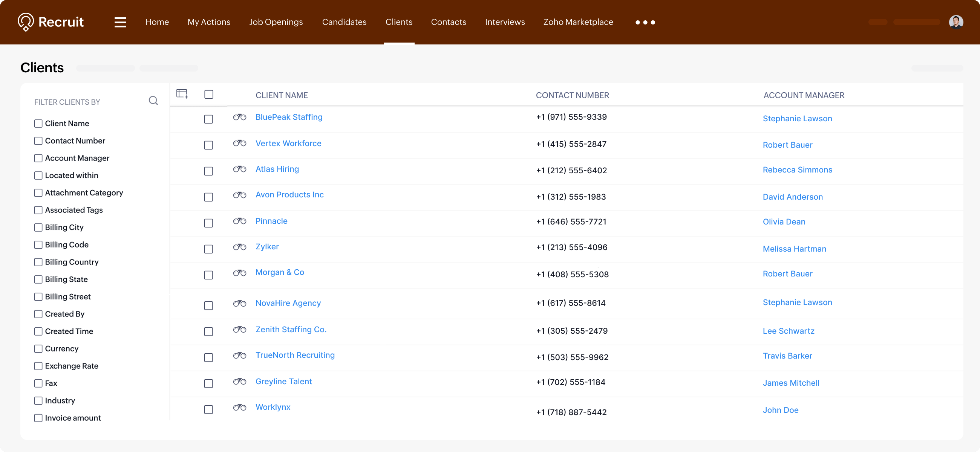This screenshot has height=452, width=980.
Task: Click the hamburger menu icon
Action: pos(120,22)
